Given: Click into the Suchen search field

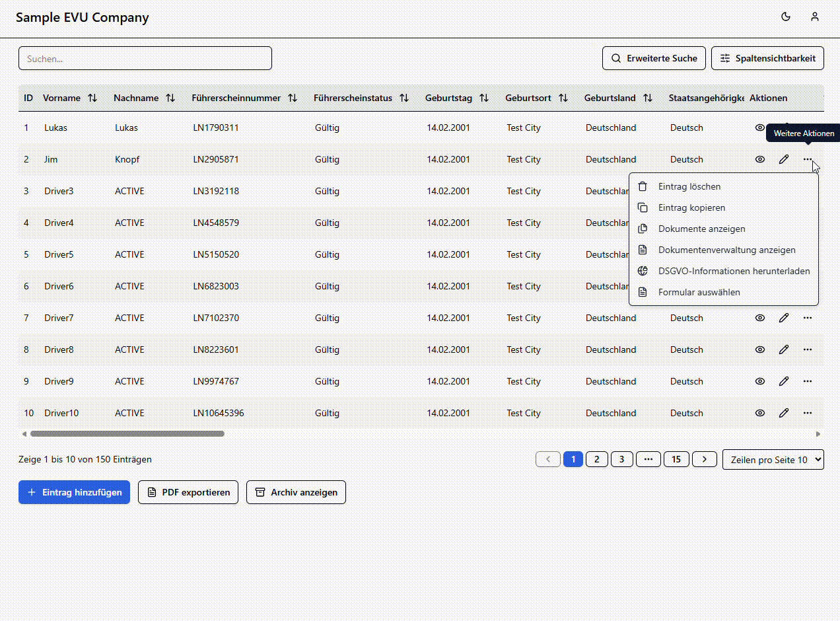Looking at the screenshot, I should pyautogui.click(x=145, y=58).
